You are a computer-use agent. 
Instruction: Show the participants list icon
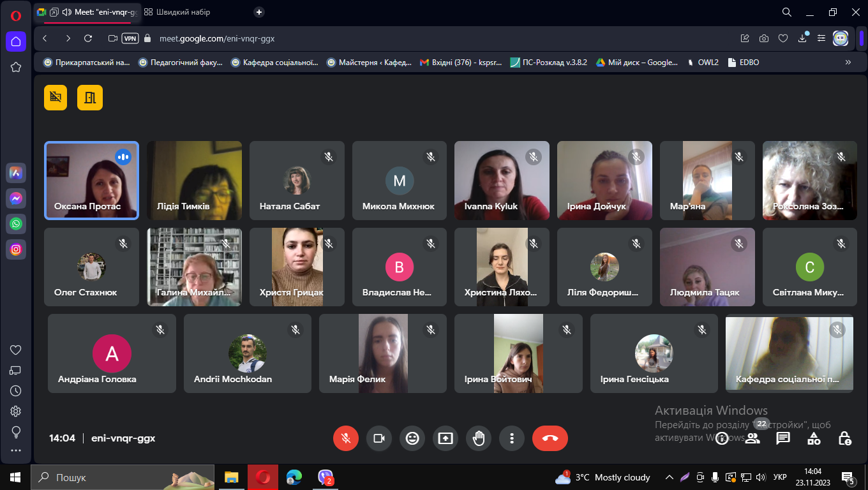point(752,438)
